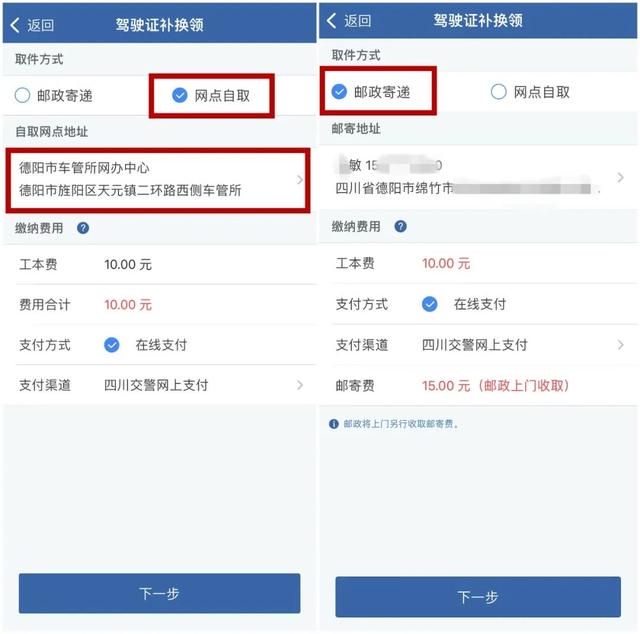
Task: Open 支付渠道 chevron on right screen
Action: (620, 345)
